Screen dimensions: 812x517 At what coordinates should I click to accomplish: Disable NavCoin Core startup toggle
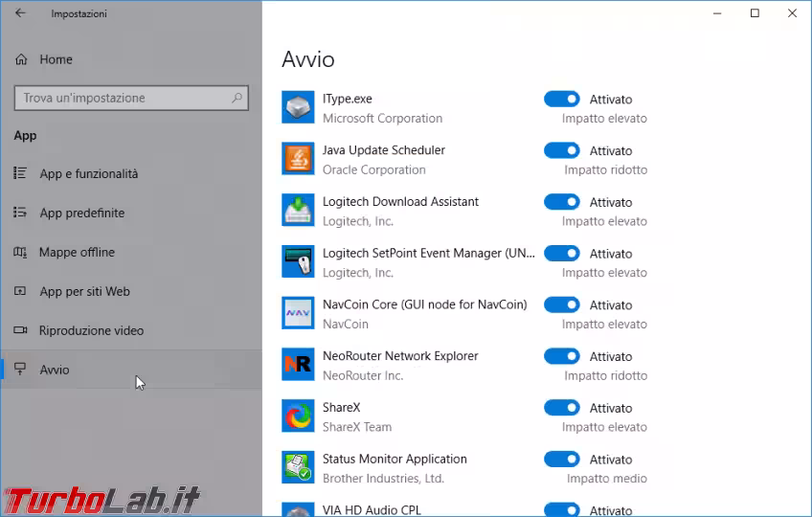pyautogui.click(x=562, y=304)
